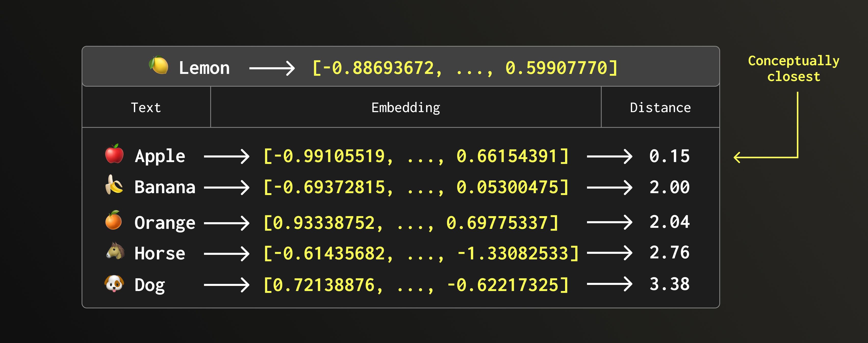Click the lemon emoji icon
Viewport: 868px width, 343px height.
(158, 67)
